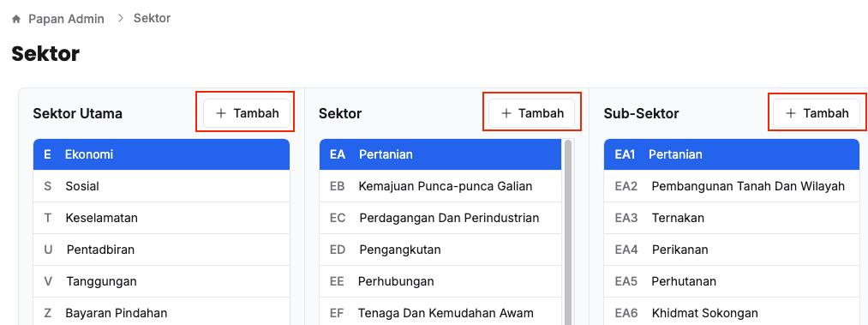Pick the Bayaran Pindahan row

[x=161, y=312]
